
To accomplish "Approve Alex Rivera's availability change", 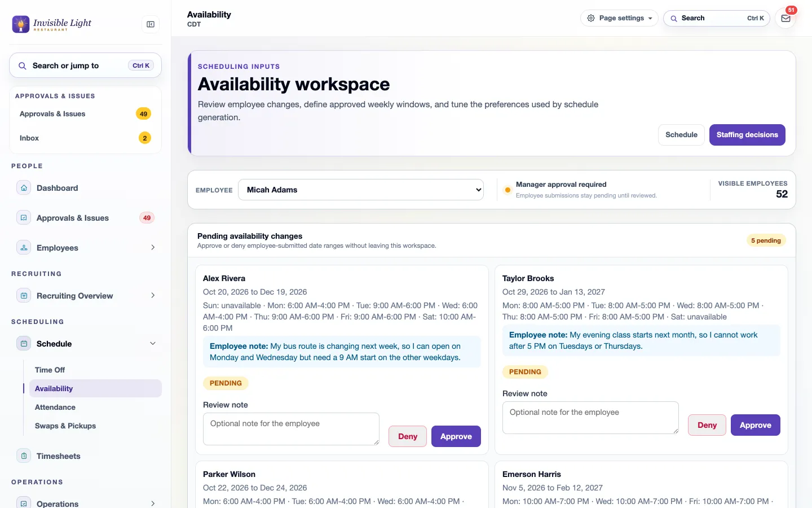I will pyautogui.click(x=456, y=436).
